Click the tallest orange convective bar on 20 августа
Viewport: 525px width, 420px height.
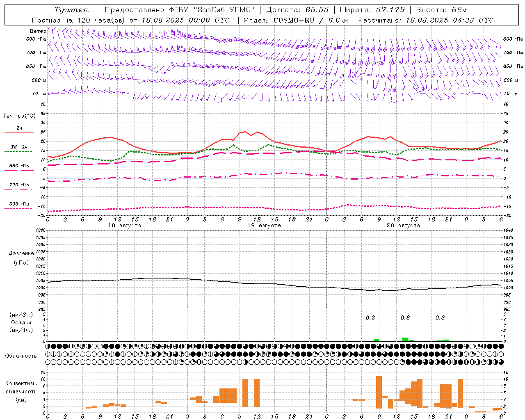click(379, 392)
